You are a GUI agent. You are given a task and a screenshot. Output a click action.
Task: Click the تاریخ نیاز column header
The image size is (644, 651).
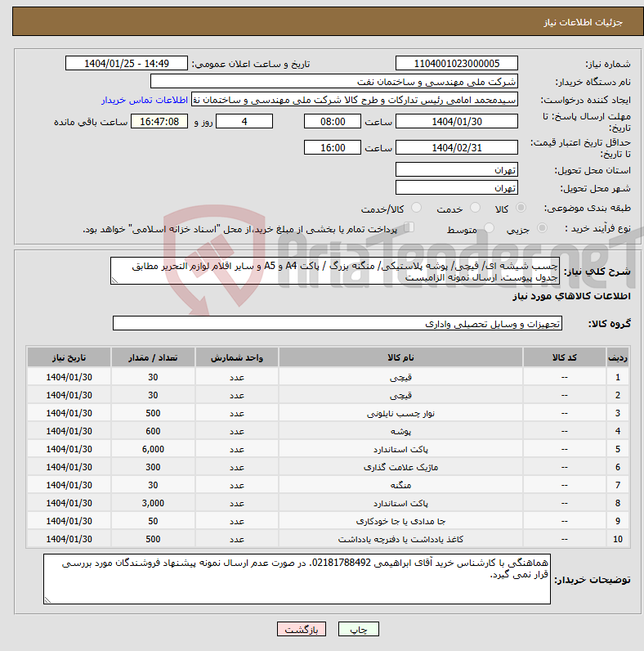click(69, 357)
